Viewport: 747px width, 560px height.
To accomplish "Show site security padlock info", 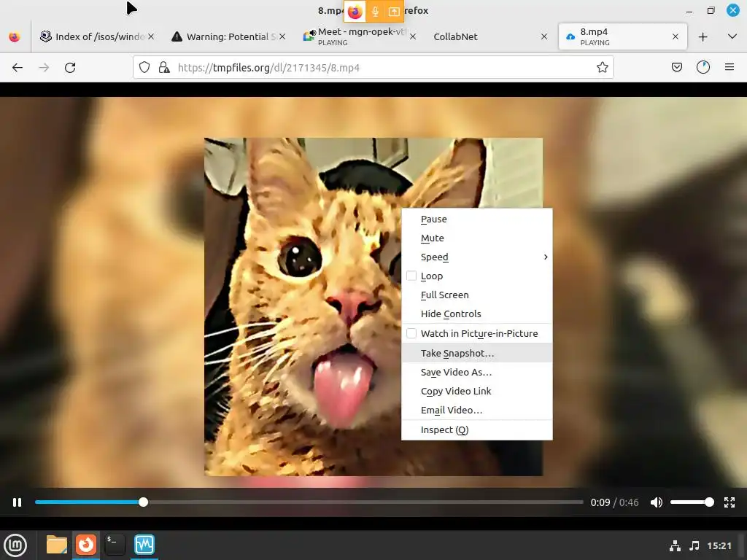I will [164, 68].
